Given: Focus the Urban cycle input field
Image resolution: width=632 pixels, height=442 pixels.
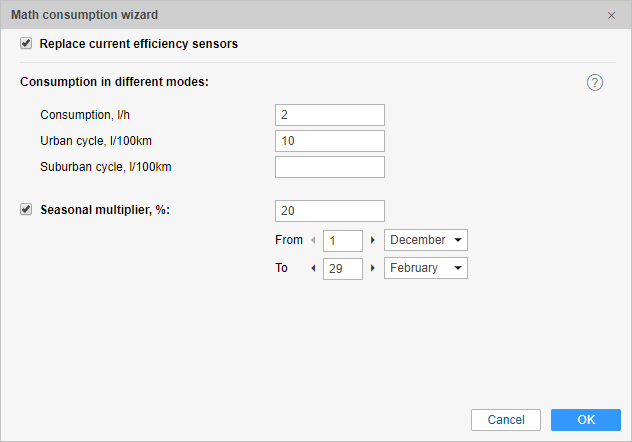Looking at the screenshot, I should tap(330, 141).
